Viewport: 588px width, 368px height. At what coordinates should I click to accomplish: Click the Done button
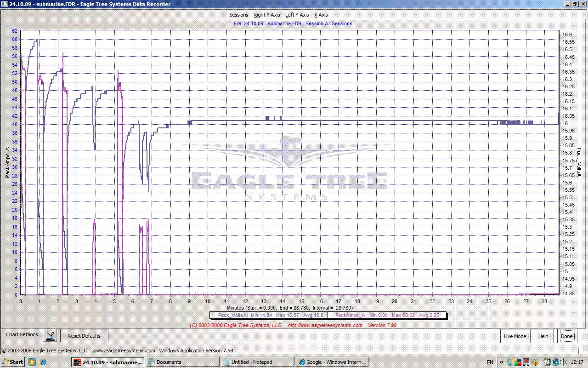click(567, 336)
